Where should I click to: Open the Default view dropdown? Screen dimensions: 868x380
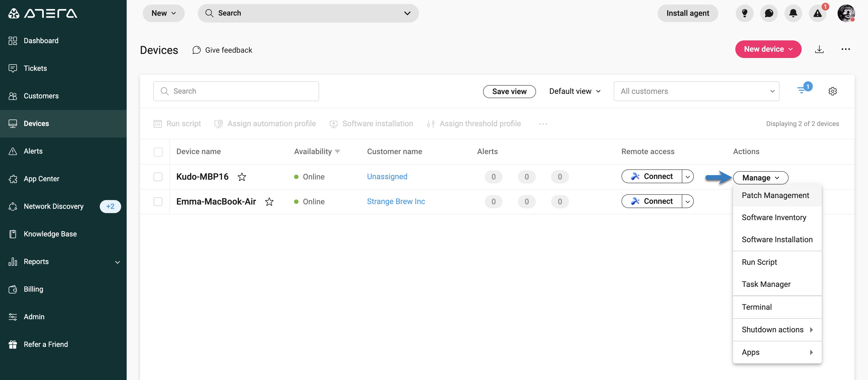click(x=574, y=91)
